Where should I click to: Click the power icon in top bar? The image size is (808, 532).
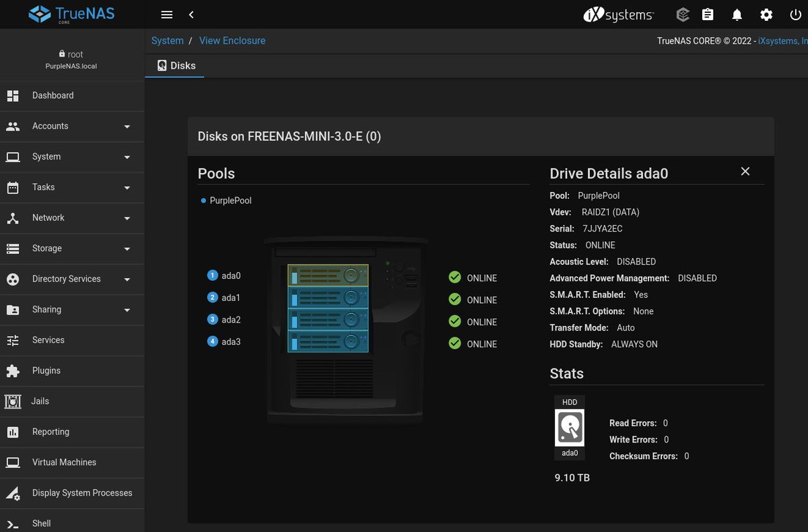[x=795, y=15]
